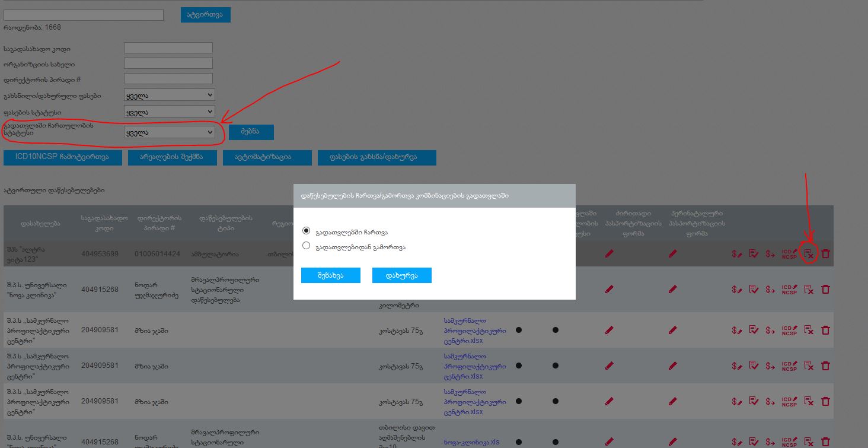Click the document-checkmark icon in the third row
Image resolution: width=868 pixels, height=448 pixels.
(754, 330)
